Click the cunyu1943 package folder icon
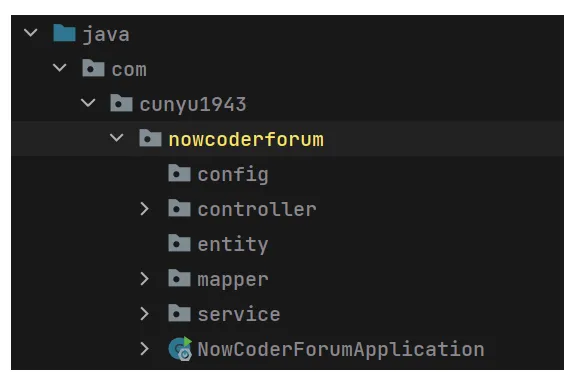Screen dimensions: 583x379 (x=122, y=103)
